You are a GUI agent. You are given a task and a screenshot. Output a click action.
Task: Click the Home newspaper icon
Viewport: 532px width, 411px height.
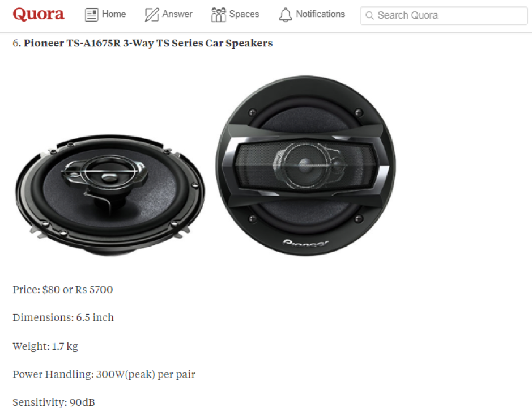pyautogui.click(x=91, y=15)
